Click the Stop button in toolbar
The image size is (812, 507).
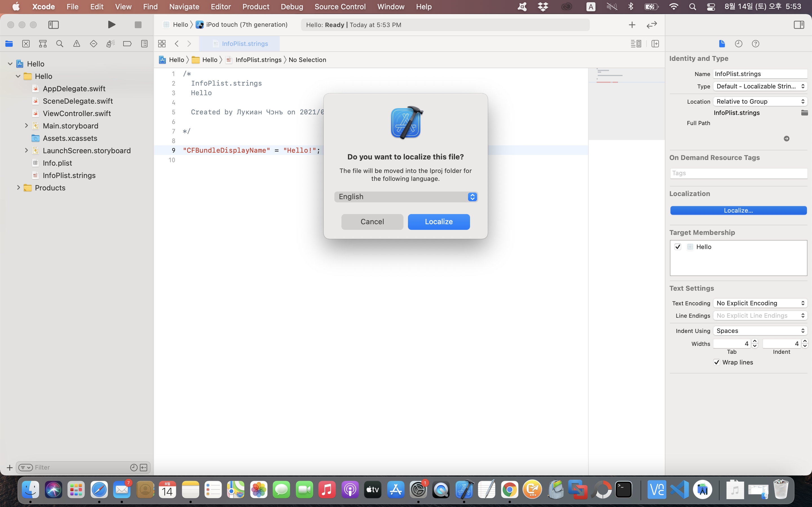tap(138, 25)
